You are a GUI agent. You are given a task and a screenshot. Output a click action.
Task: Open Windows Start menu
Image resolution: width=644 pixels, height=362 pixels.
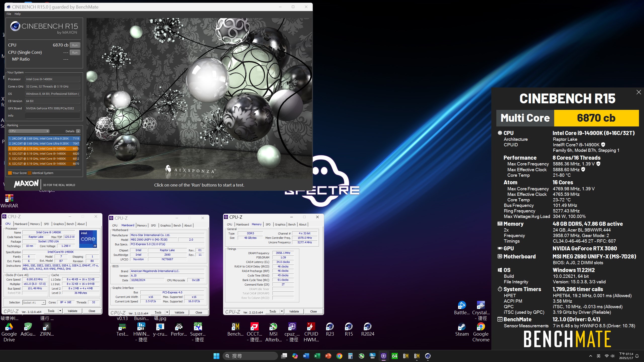(216, 356)
